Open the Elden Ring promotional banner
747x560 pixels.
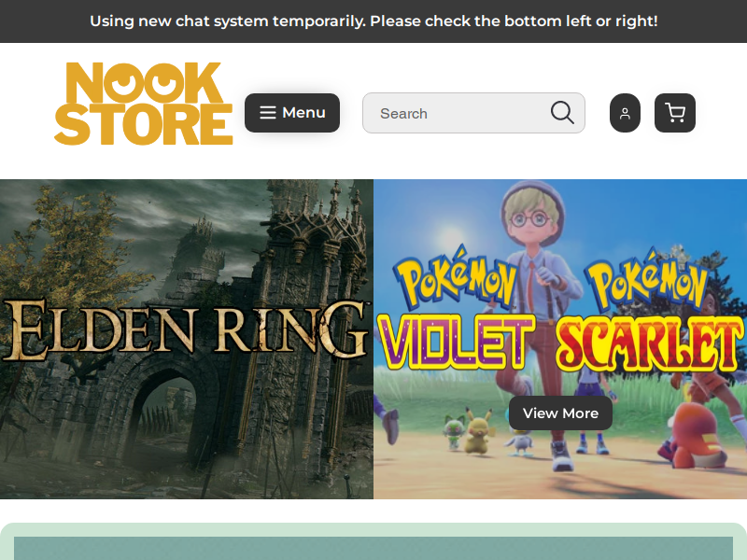click(187, 339)
